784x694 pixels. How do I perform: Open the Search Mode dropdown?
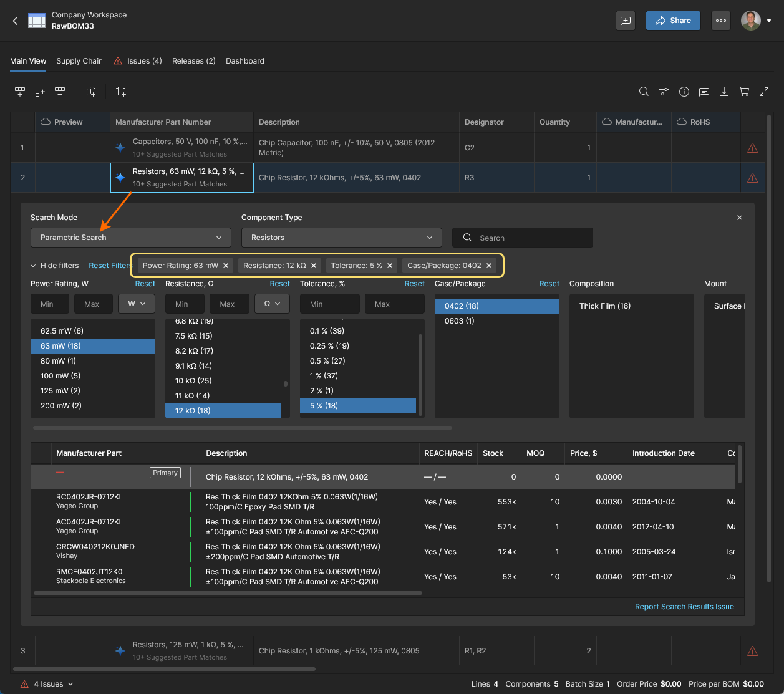click(x=131, y=238)
